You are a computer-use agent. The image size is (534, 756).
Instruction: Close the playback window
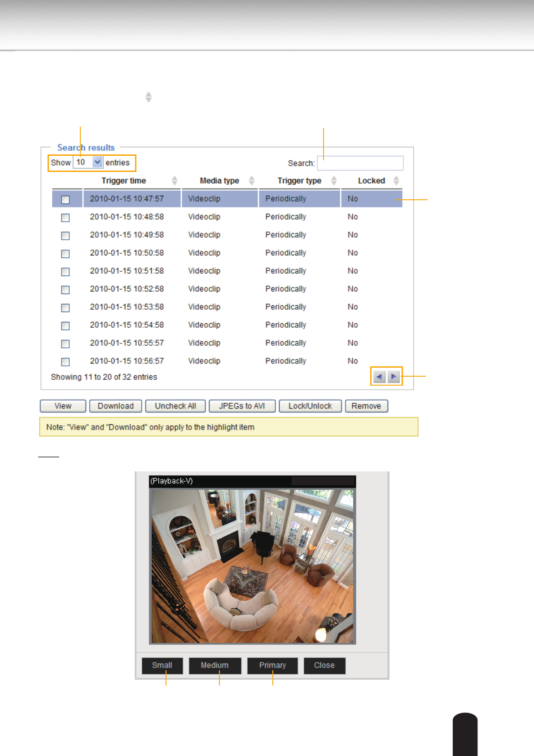click(x=324, y=665)
